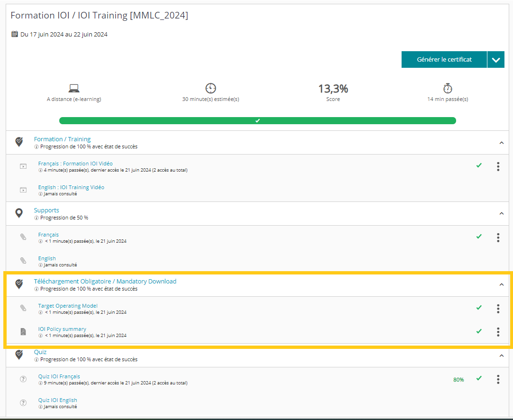Click the checkmark pin icon beside Quiz
The width and height of the screenshot is (513, 420).
(x=19, y=355)
